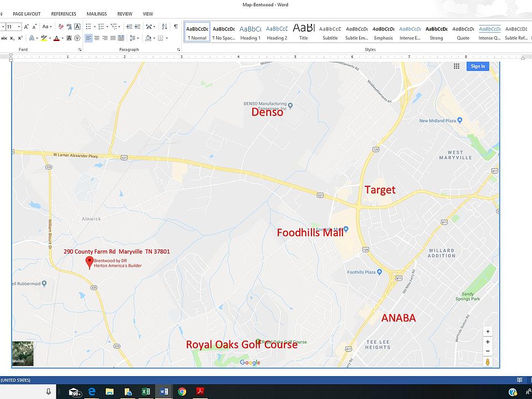This screenshot has width=532, height=399.
Task: Open Excel from the taskbar
Action: pyautogui.click(x=146, y=392)
